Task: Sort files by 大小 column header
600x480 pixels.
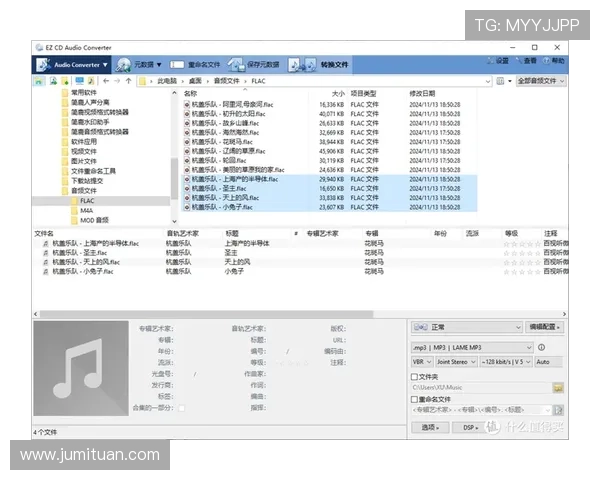Action: pyautogui.click(x=338, y=94)
